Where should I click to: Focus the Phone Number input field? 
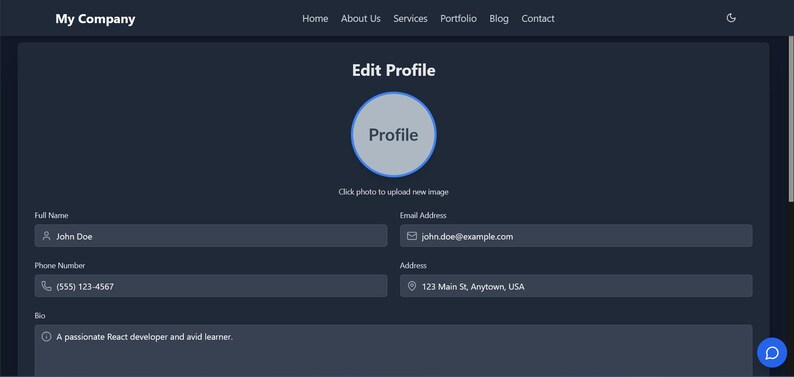point(211,286)
